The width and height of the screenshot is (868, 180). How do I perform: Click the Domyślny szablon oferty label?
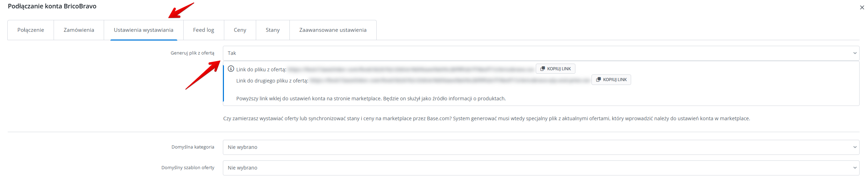(188, 168)
